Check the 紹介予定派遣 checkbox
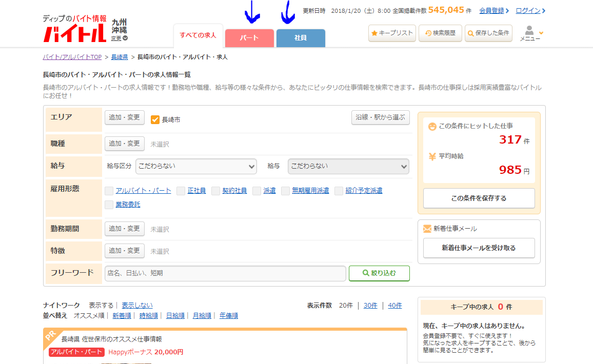Screen dimensions: 593x364 click(339, 191)
